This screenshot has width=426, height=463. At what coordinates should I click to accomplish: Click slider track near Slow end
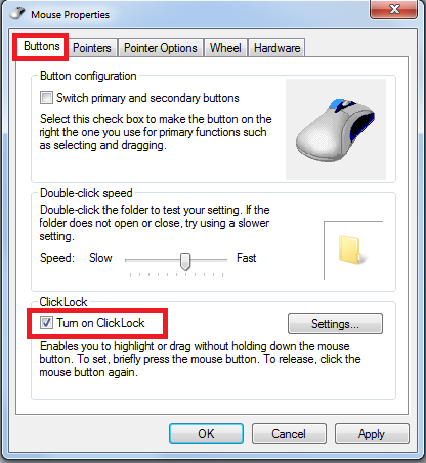pos(132,260)
